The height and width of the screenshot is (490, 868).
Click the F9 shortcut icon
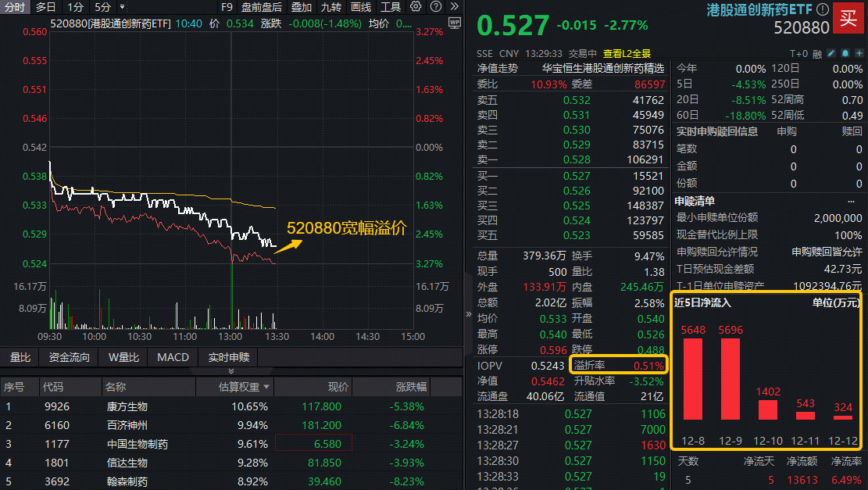pos(227,7)
